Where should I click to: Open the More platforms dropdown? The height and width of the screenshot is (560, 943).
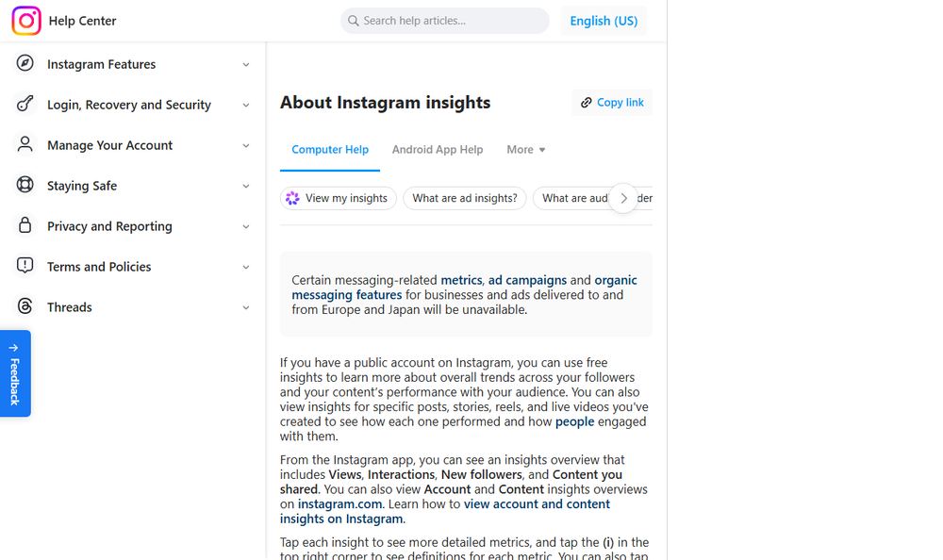point(525,150)
